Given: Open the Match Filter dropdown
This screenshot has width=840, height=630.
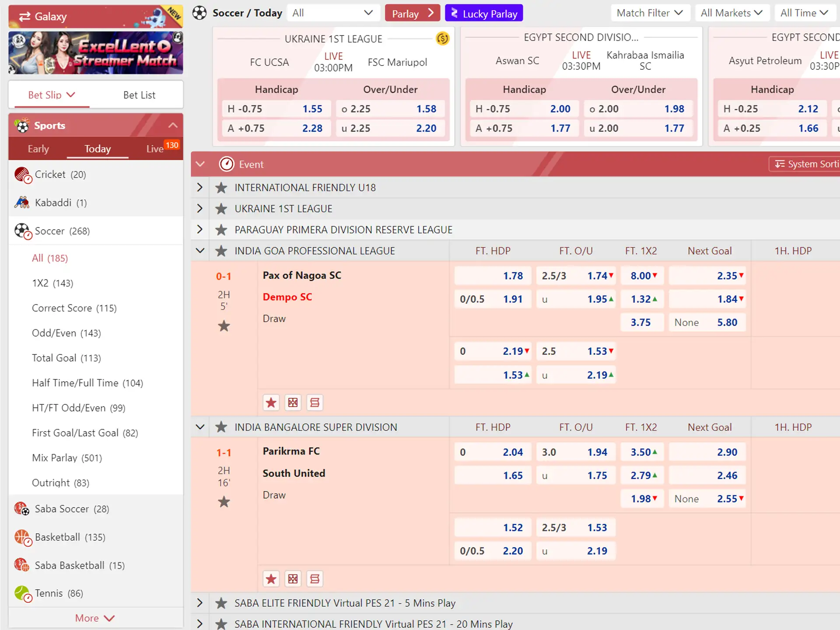Looking at the screenshot, I should [650, 13].
